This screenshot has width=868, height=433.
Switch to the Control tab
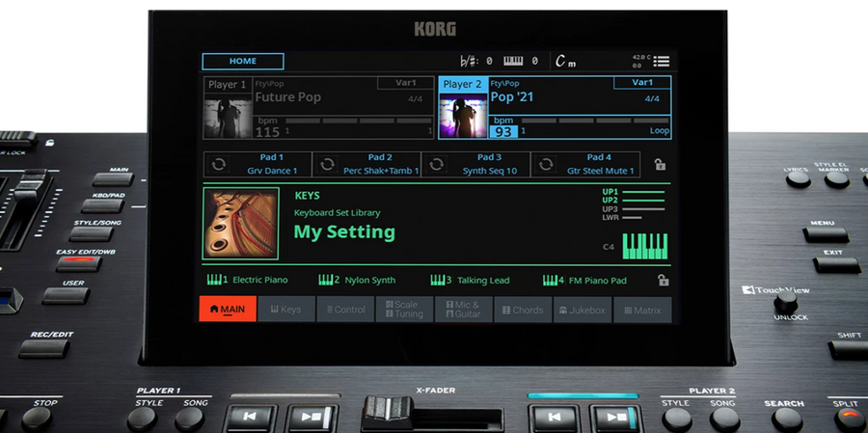[x=345, y=310]
